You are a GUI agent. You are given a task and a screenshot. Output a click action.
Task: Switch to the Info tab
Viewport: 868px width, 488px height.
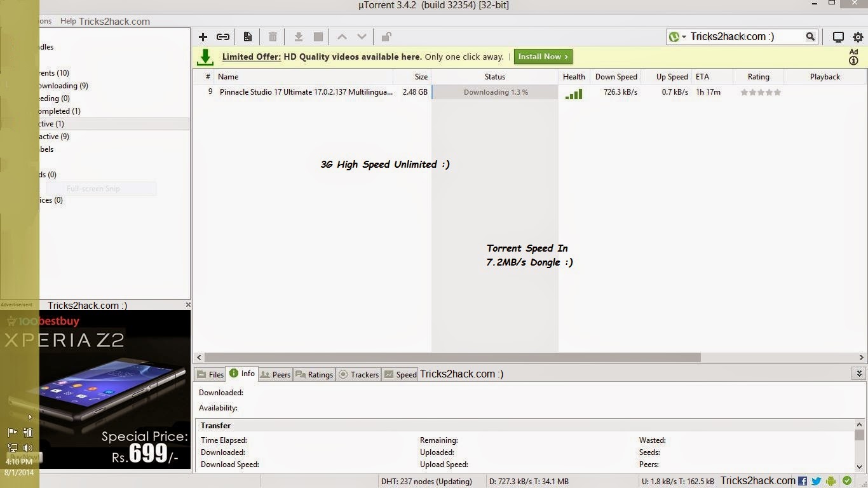(242, 374)
